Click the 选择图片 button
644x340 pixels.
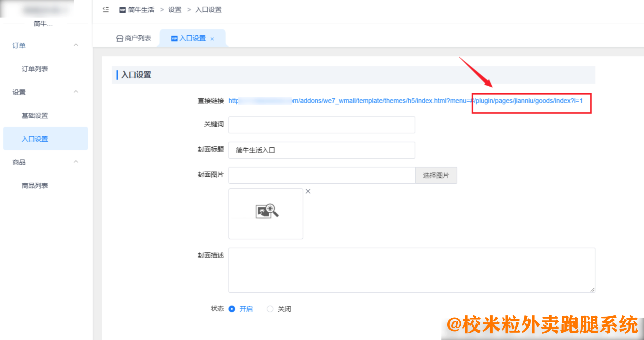(x=436, y=175)
